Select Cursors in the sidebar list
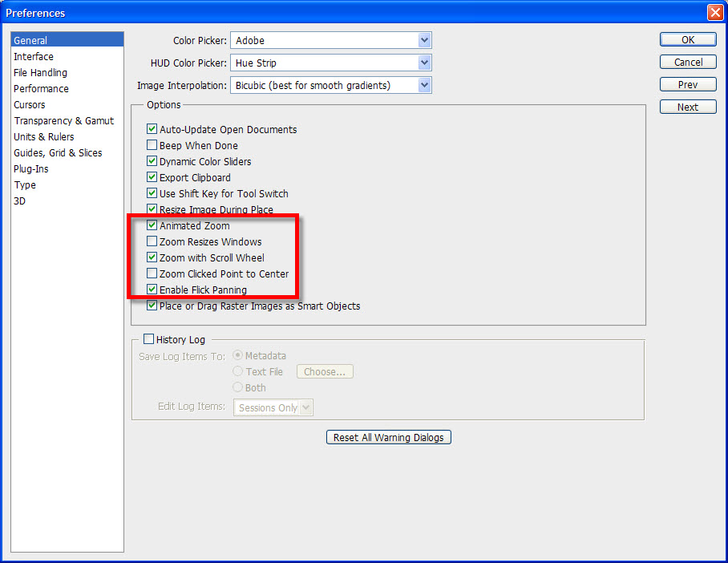The width and height of the screenshot is (728, 563). pyautogui.click(x=29, y=105)
